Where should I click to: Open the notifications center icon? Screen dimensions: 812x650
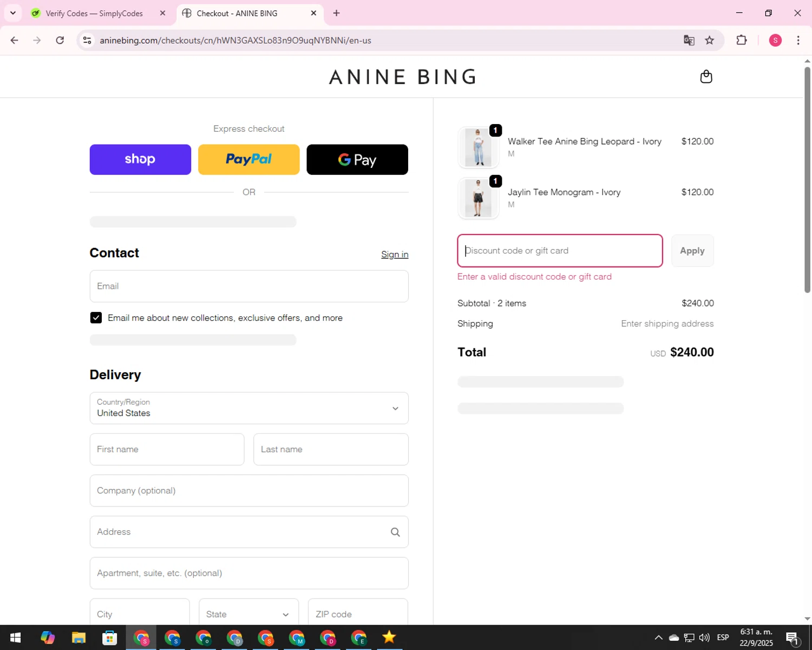[793, 638]
